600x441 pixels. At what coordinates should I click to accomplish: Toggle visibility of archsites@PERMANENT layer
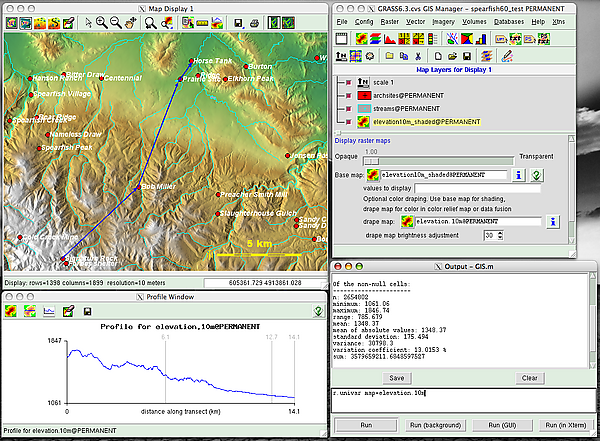click(x=347, y=95)
